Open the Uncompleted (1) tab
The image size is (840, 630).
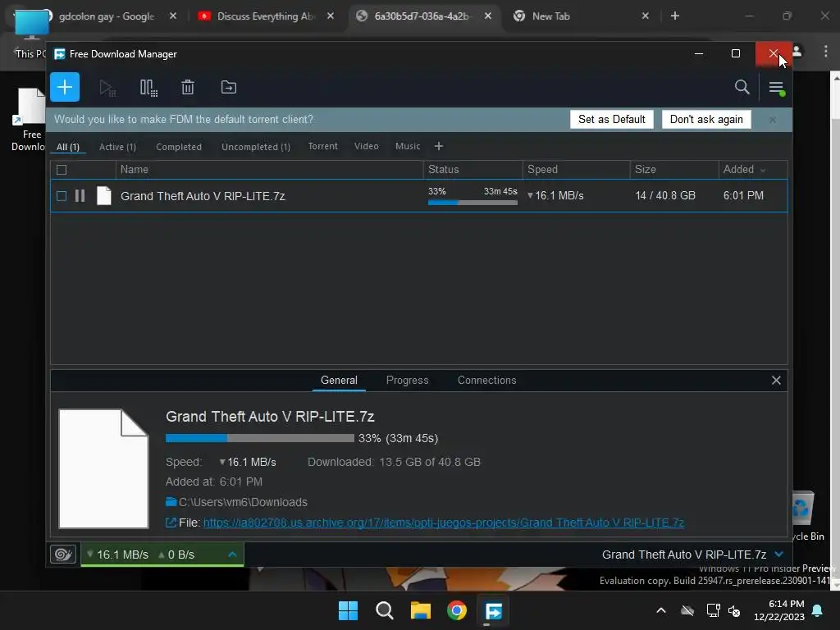(x=256, y=147)
